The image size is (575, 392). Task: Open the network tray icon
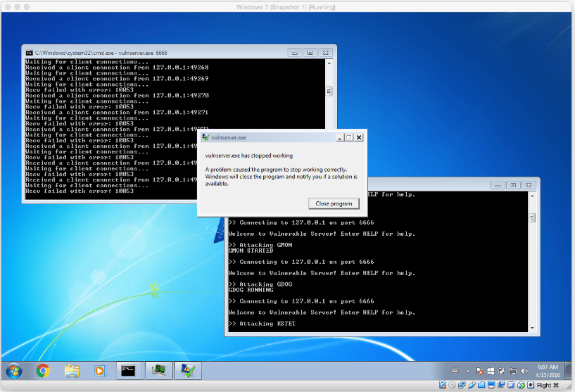[513, 371]
